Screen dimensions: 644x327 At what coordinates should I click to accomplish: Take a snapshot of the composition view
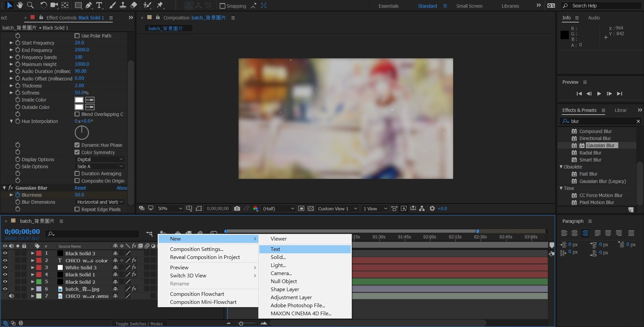click(237, 208)
